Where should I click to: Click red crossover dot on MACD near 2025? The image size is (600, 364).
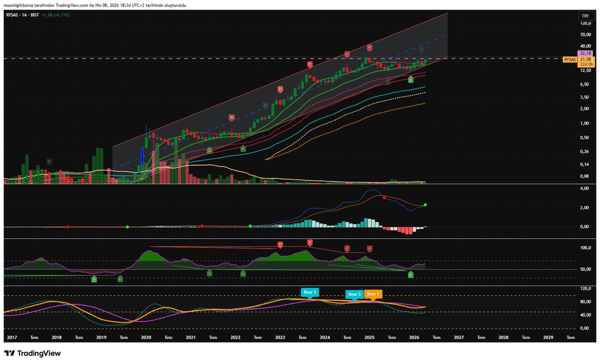(x=384, y=197)
